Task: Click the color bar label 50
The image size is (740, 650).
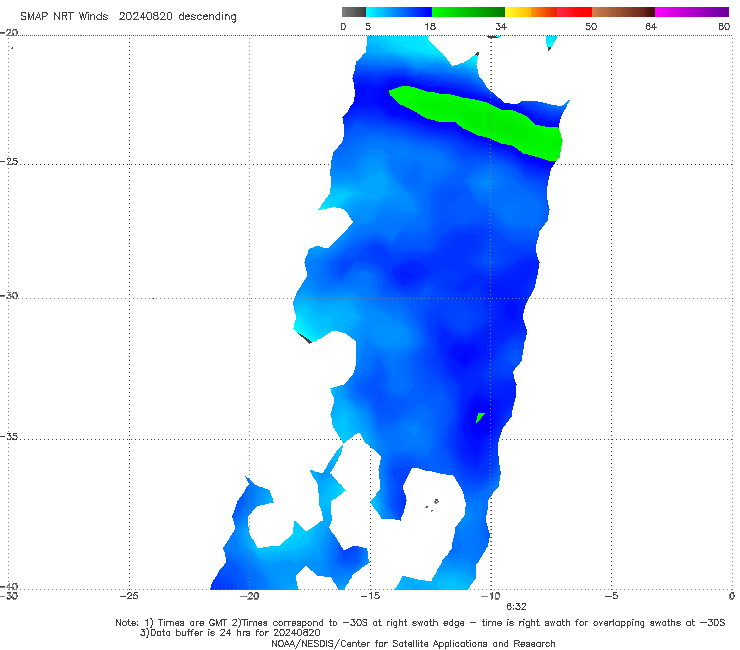Action: pos(591,26)
